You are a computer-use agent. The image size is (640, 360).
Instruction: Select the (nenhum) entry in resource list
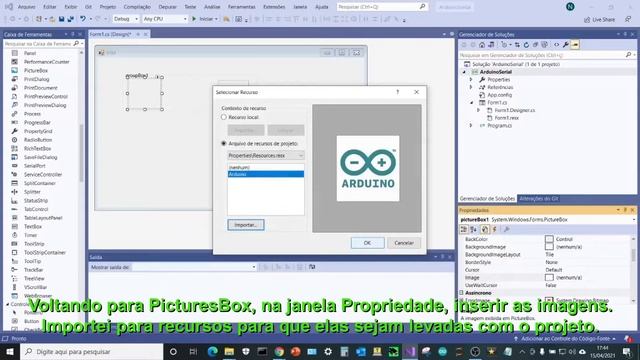point(266,167)
